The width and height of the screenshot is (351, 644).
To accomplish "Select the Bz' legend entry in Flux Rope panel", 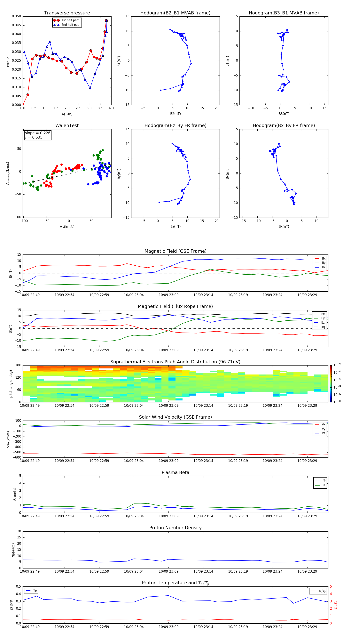I will 320,323.
